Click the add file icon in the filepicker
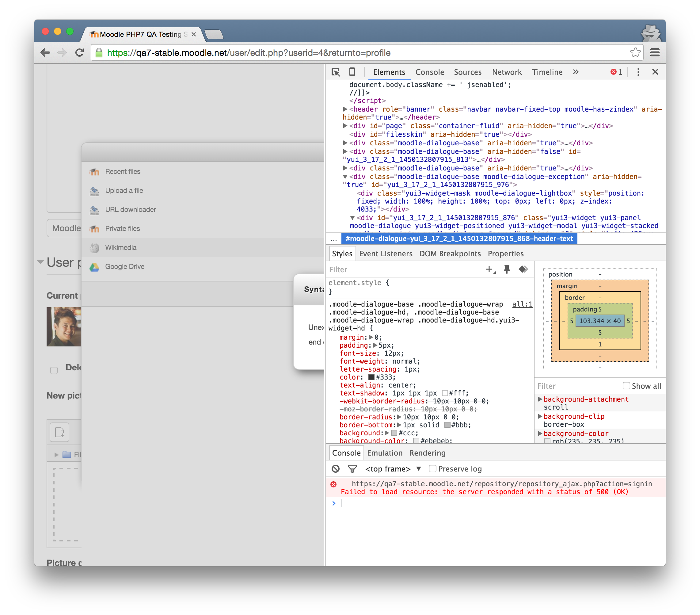The height and width of the screenshot is (615, 700). pos(59,432)
